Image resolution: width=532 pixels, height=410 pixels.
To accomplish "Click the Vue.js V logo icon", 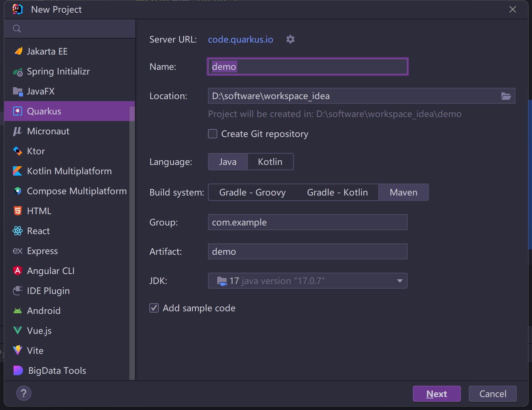I will 18,331.
